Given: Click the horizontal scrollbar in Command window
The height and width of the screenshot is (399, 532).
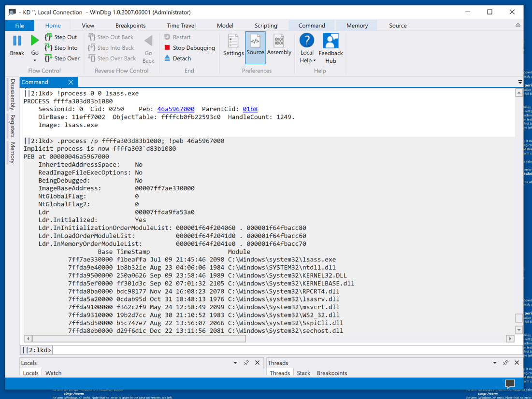Looking at the screenshot, I should tap(139, 339).
